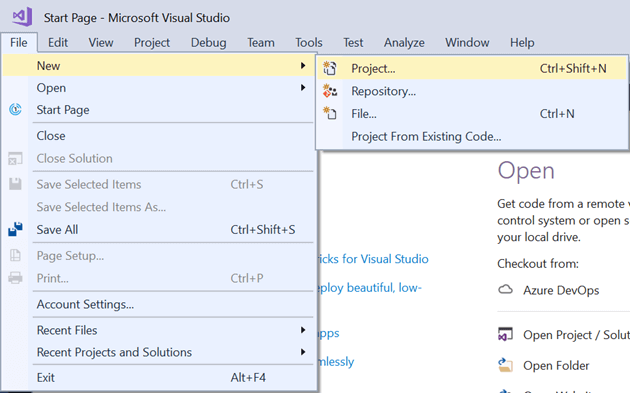The width and height of the screenshot is (630, 393).
Task: Choose Close in the File menu
Action: [158, 136]
